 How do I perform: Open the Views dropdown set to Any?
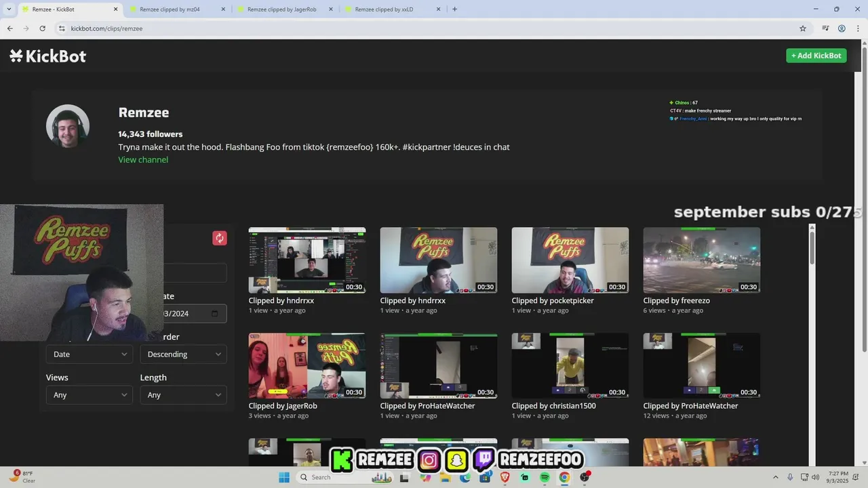(89, 395)
